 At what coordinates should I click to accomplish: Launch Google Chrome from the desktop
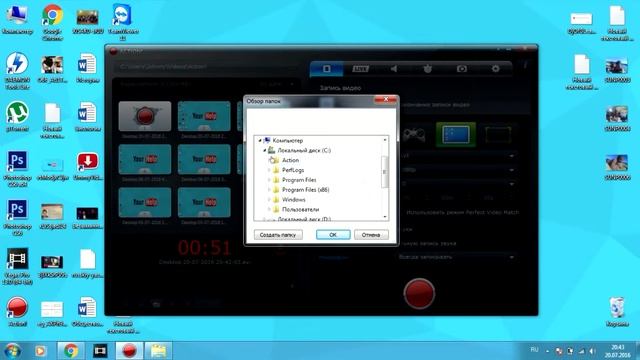(x=52, y=22)
